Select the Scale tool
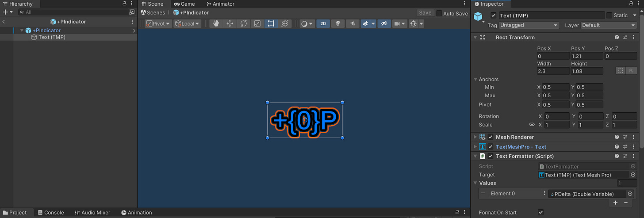644x218 pixels. pyautogui.click(x=257, y=23)
